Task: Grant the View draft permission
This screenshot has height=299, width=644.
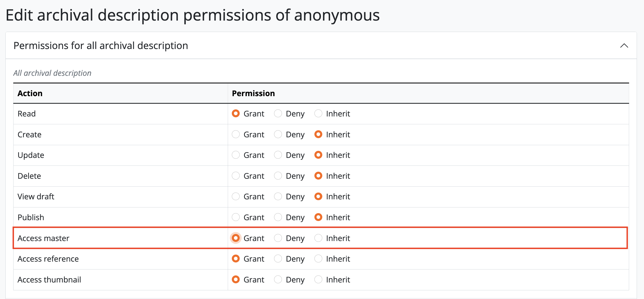Action: (236, 196)
